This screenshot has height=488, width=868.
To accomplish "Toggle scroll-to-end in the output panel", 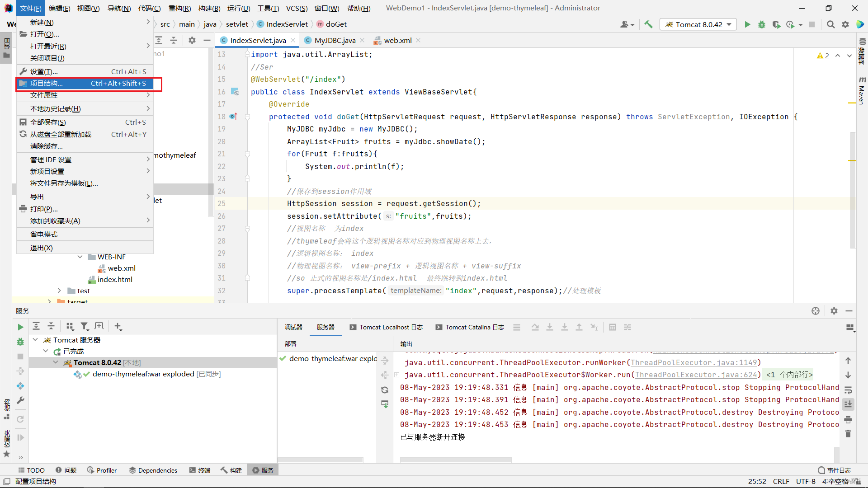I will (x=849, y=405).
